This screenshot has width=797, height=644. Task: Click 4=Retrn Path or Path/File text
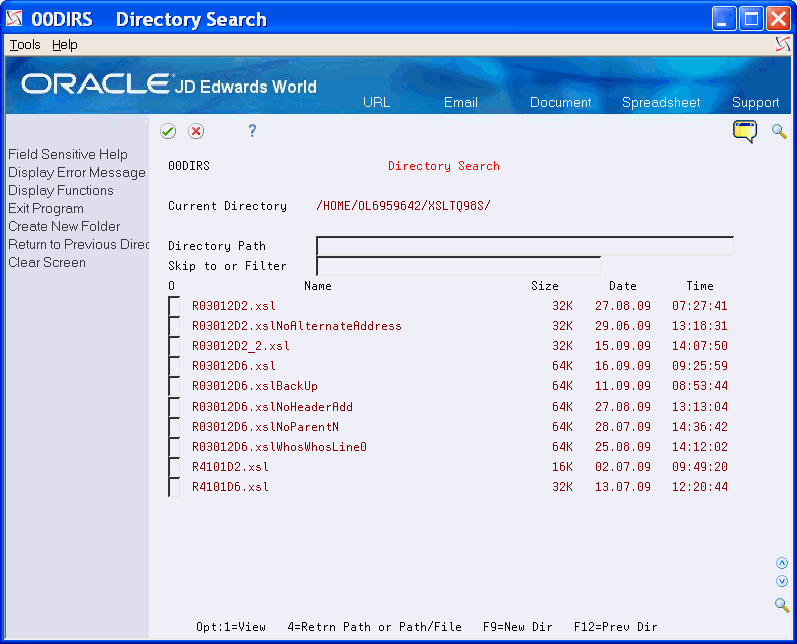click(x=375, y=627)
